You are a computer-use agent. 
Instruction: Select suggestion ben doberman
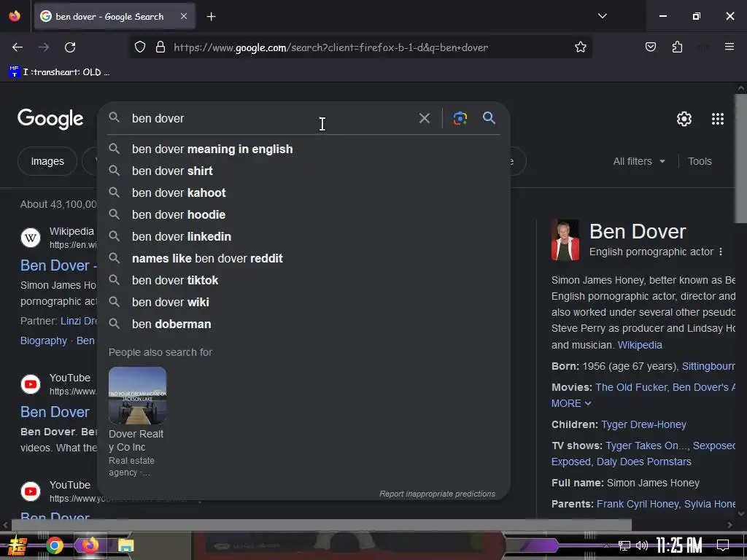(304, 324)
